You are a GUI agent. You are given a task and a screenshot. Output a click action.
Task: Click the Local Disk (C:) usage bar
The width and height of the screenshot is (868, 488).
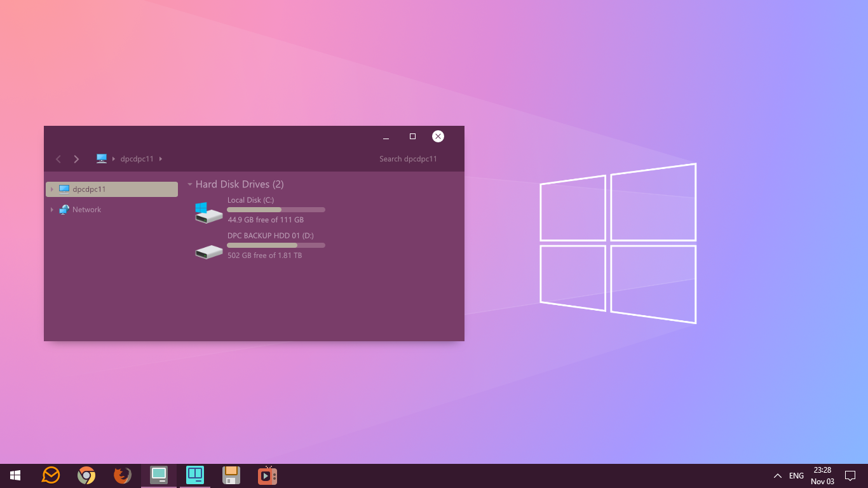[276, 210]
